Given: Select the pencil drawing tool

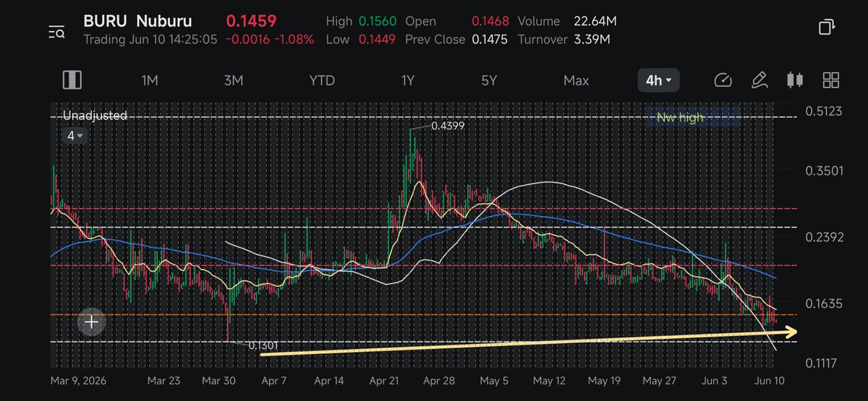Looking at the screenshot, I should coord(759,80).
